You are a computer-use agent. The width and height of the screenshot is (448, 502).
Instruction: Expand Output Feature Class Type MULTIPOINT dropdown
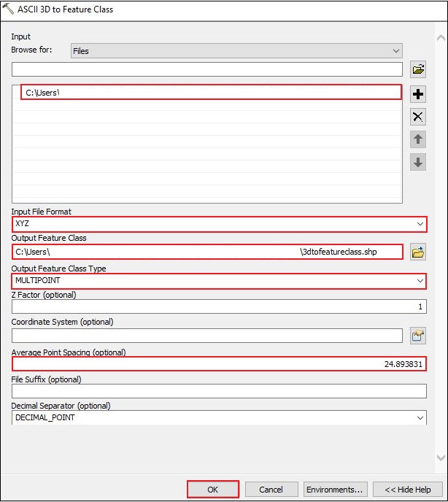click(220, 281)
